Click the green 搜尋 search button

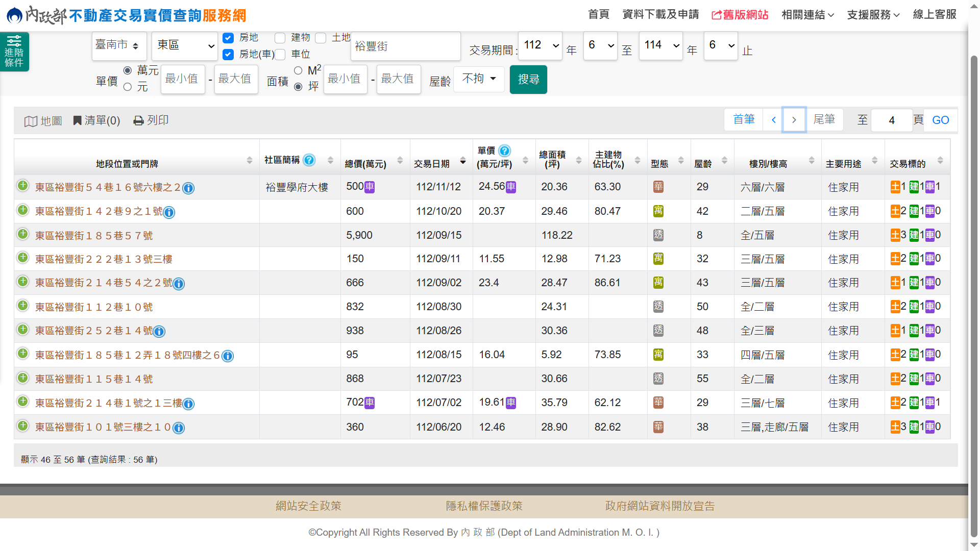coord(528,79)
